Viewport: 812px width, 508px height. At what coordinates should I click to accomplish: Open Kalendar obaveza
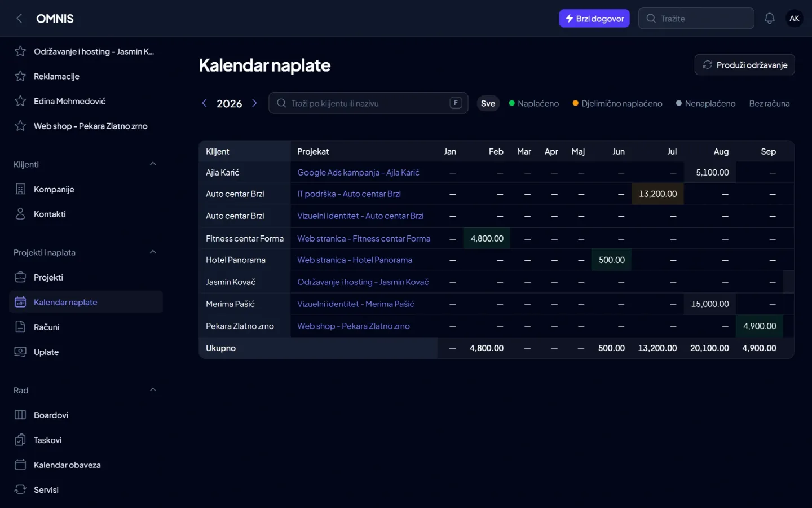point(86,465)
